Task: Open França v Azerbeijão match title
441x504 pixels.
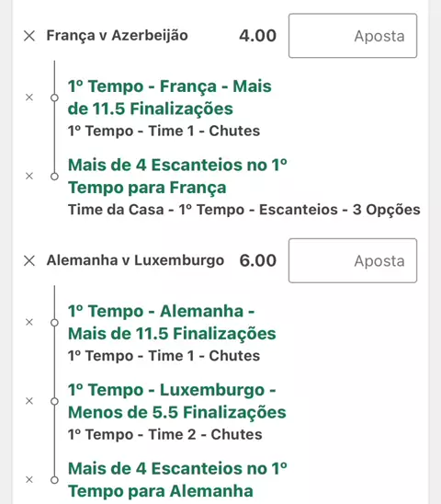Action: coord(118,35)
